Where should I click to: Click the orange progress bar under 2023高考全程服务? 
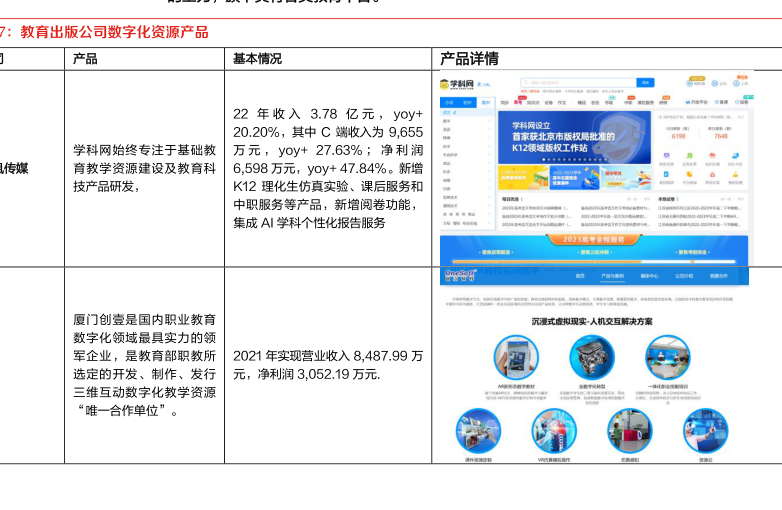[x=547, y=261]
